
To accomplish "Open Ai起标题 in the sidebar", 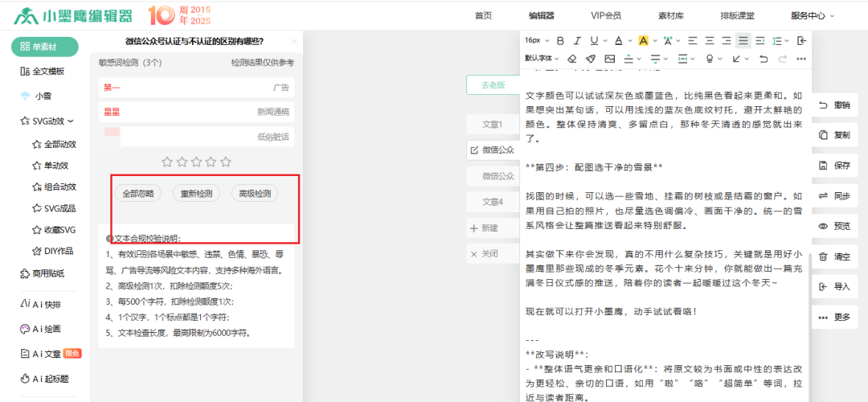I will 44,379.
